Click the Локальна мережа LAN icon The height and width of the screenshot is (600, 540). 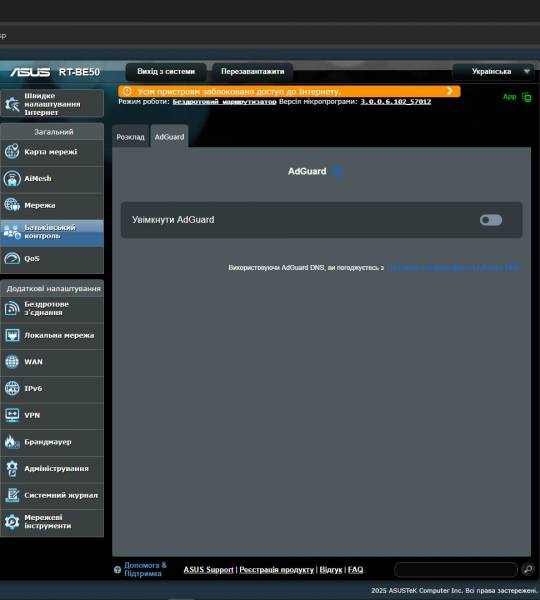pos(12,335)
